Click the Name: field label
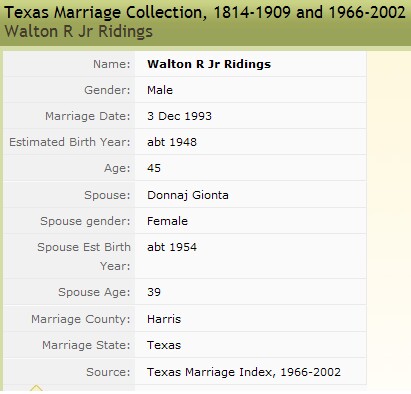Image resolution: width=411 pixels, height=394 pixels. coord(112,64)
